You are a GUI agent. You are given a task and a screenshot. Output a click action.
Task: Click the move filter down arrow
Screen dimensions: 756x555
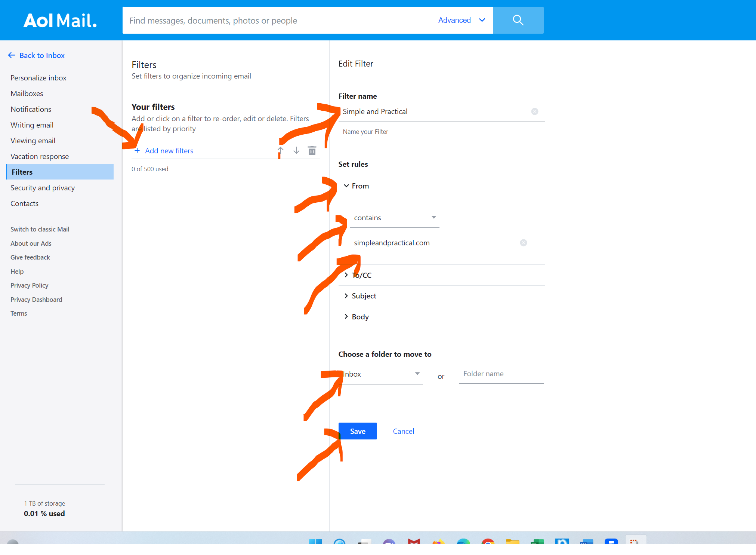(296, 150)
